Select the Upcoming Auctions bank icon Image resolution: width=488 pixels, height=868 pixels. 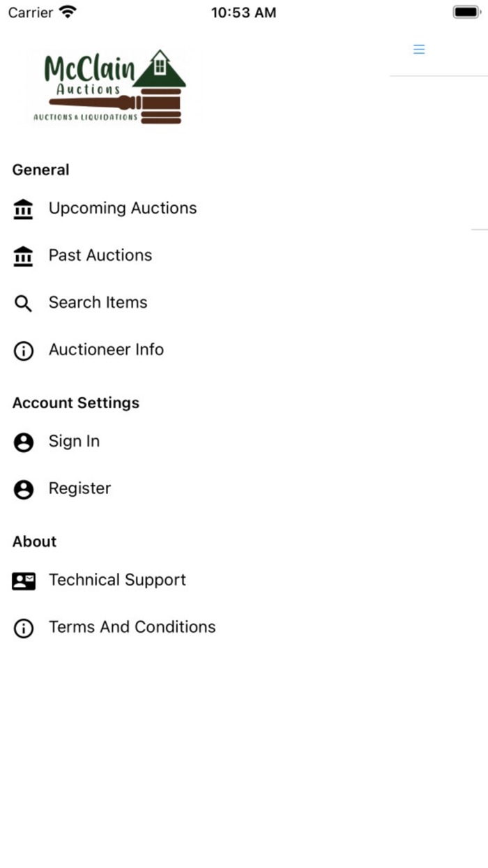pyautogui.click(x=23, y=208)
